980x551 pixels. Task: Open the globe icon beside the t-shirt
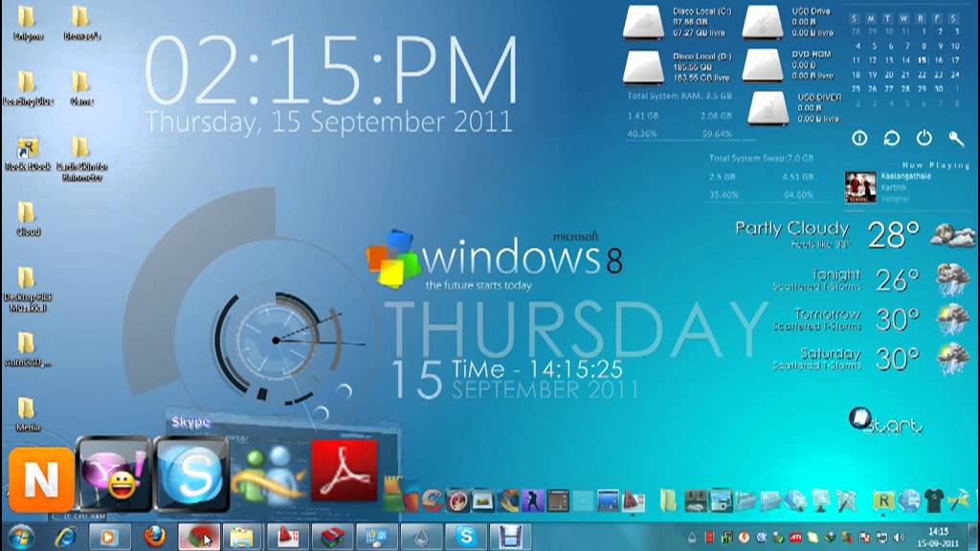coord(909,500)
